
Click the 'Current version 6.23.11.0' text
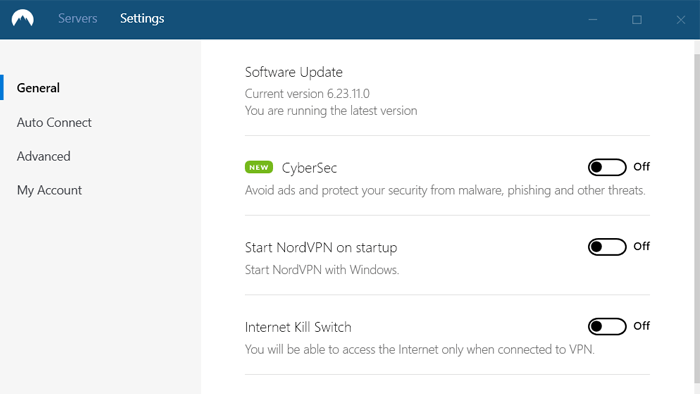(x=307, y=94)
